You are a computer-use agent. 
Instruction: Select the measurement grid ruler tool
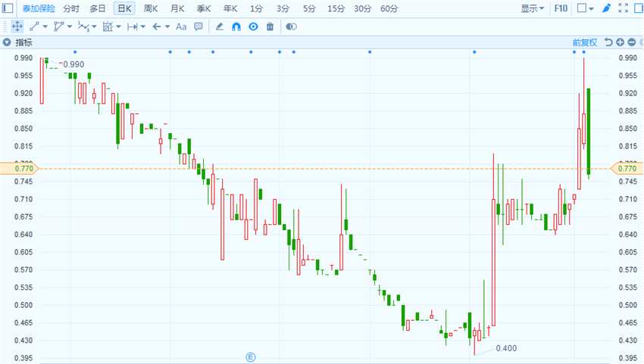coord(108,26)
